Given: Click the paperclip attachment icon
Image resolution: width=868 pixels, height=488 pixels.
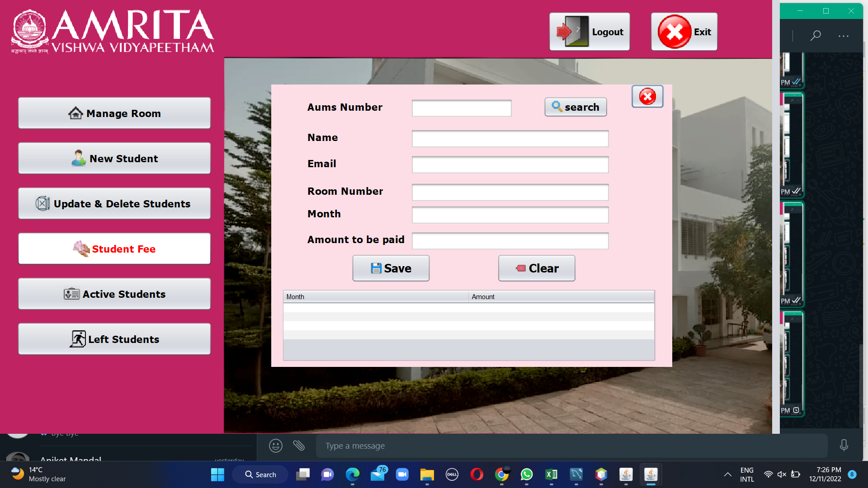Looking at the screenshot, I should click(x=299, y=446).
